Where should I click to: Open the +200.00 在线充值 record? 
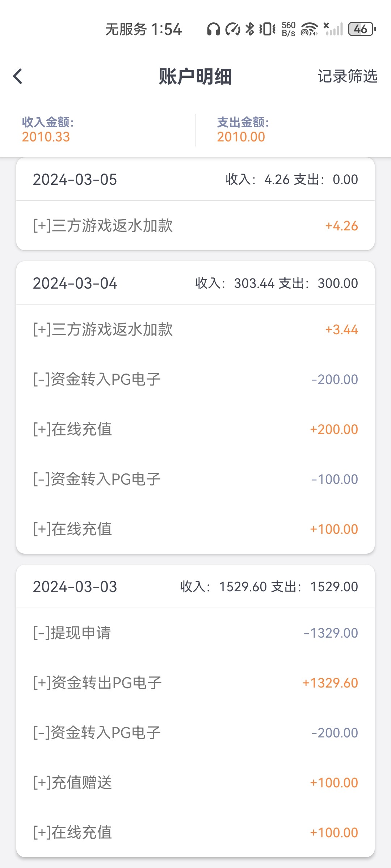click(195, 429)
